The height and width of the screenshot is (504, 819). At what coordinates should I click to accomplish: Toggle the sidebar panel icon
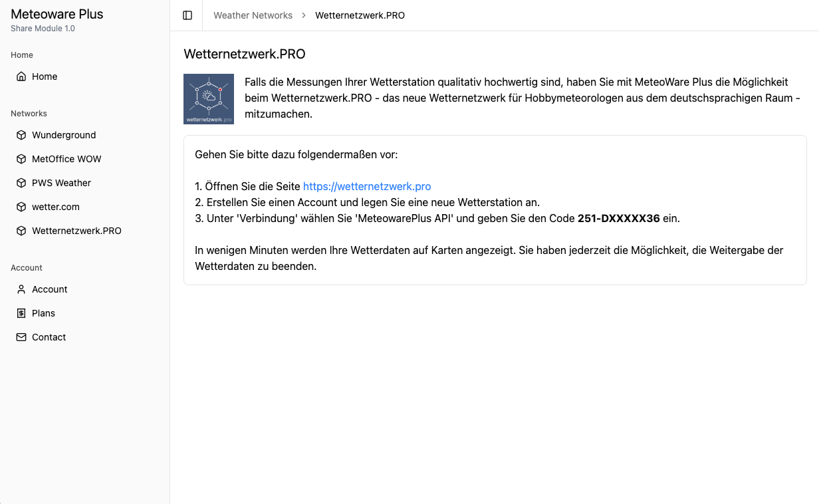click(187, 15)
